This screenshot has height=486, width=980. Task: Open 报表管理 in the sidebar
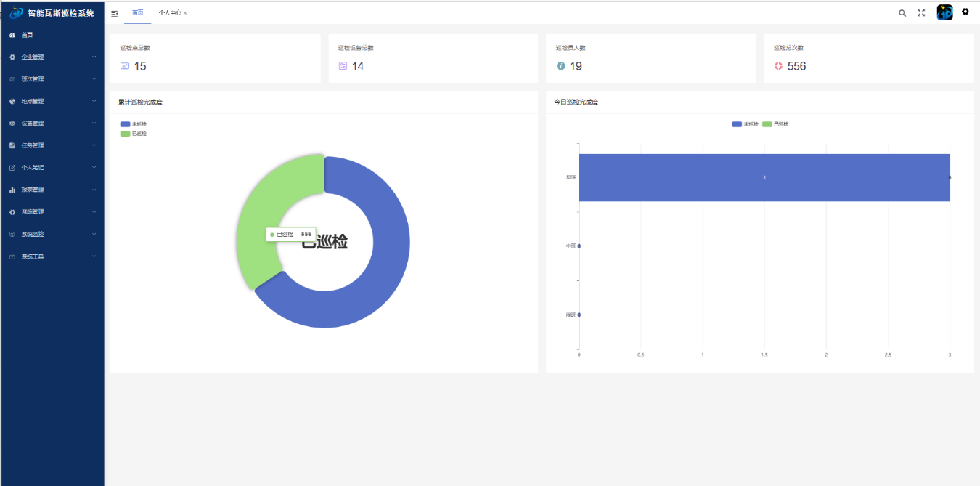(x=33, y=190)
